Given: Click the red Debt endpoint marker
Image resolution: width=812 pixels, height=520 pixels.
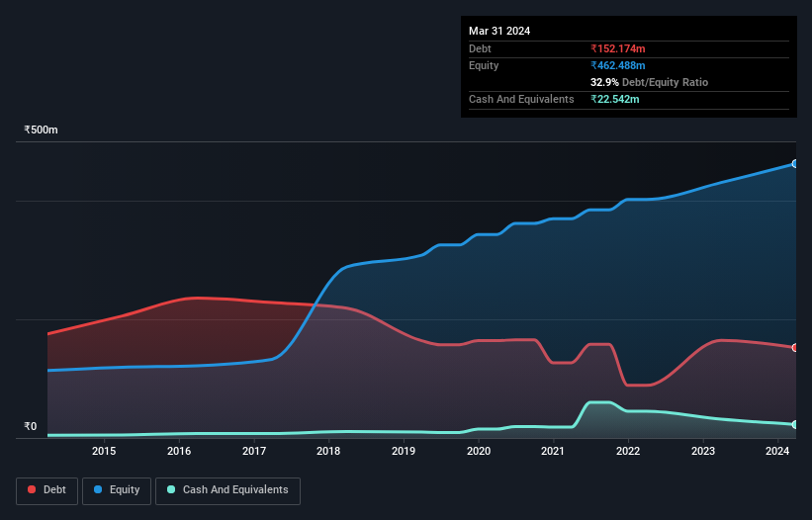Looking at the screenshot, I should (795, 348).
